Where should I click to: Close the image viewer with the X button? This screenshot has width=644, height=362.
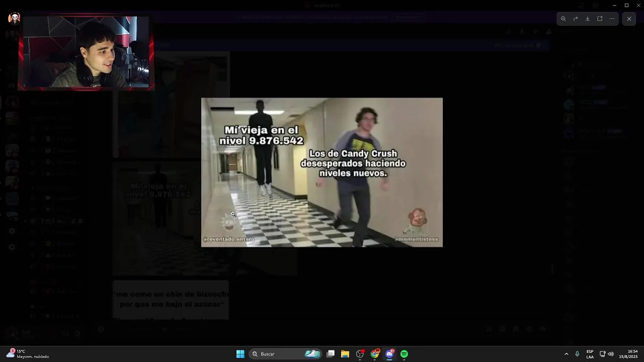tap(629, 19)
